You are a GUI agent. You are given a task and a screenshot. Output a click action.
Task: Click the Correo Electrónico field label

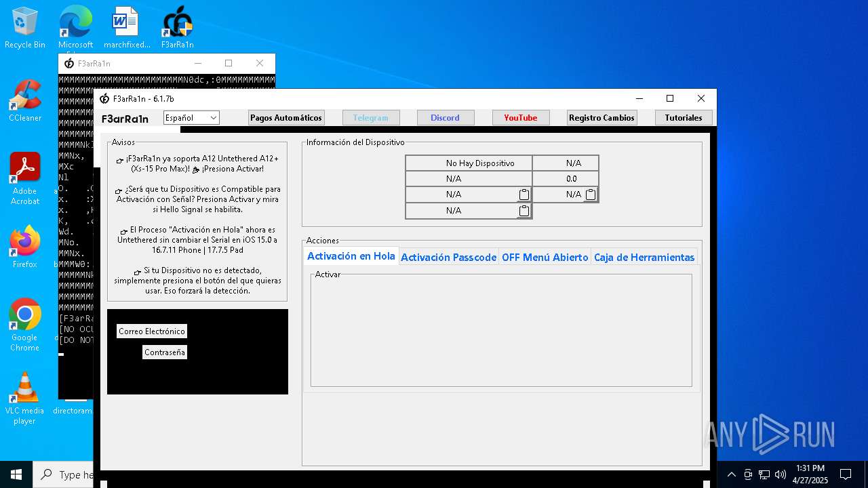click(x=152, y=331)
